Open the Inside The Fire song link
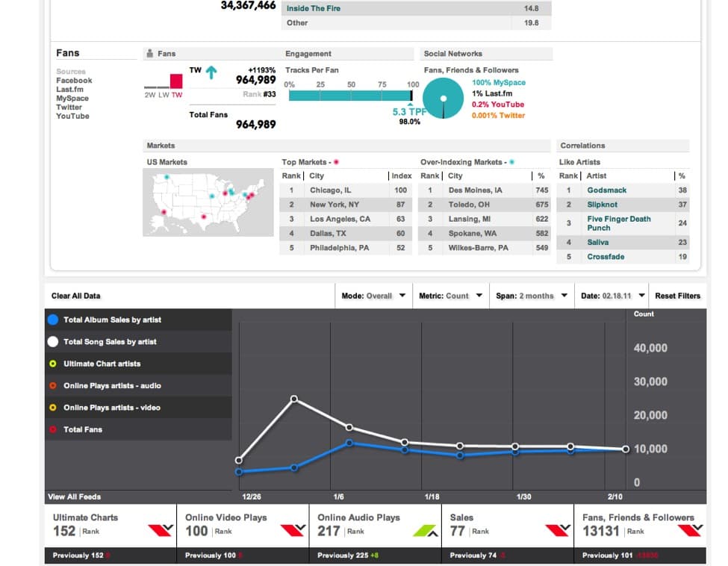Viewport: 728px width, 566px height. coord(314,8)
